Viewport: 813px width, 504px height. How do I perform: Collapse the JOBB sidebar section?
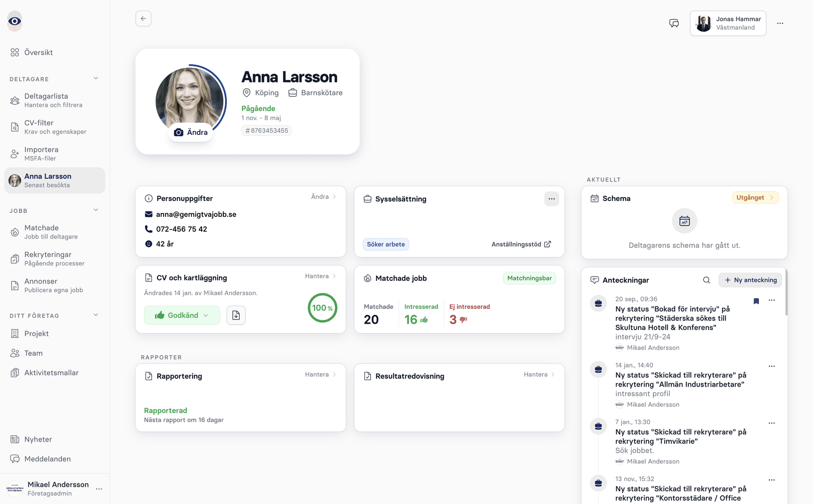[96, 210]
